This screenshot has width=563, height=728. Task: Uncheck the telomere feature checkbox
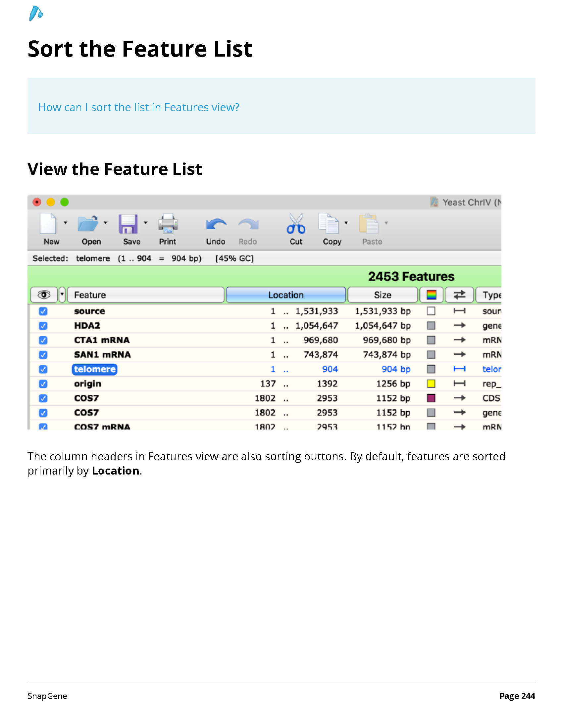[43, 369]
